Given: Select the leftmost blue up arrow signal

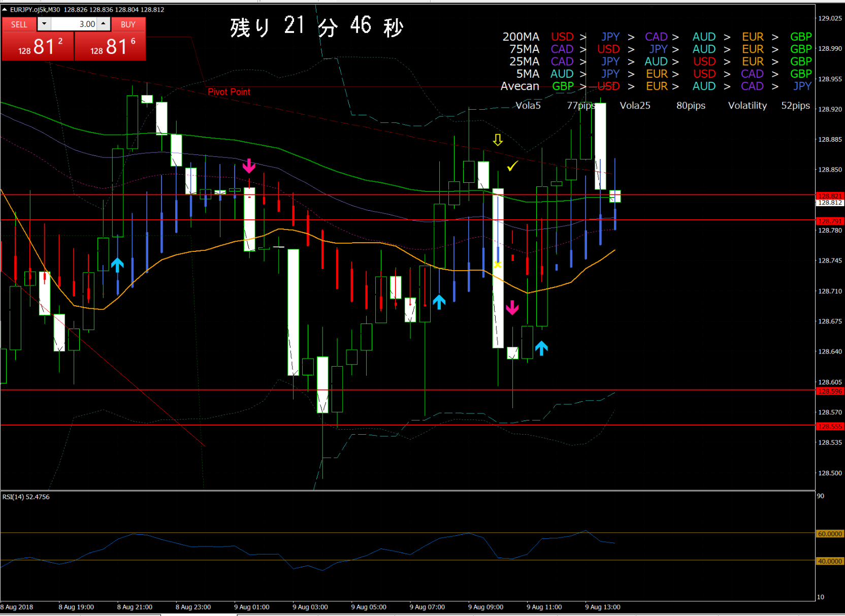Looking at the screenshot, I should click(117, 265).
